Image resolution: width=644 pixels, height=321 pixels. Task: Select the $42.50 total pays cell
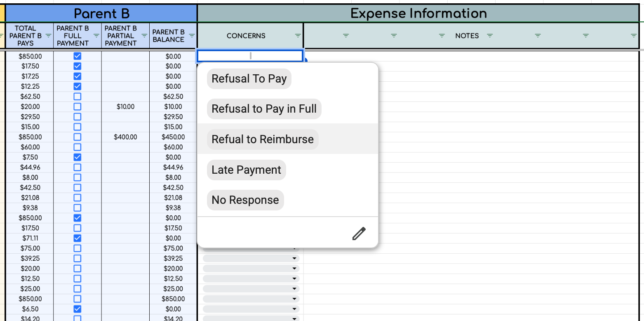click(30, 188)
